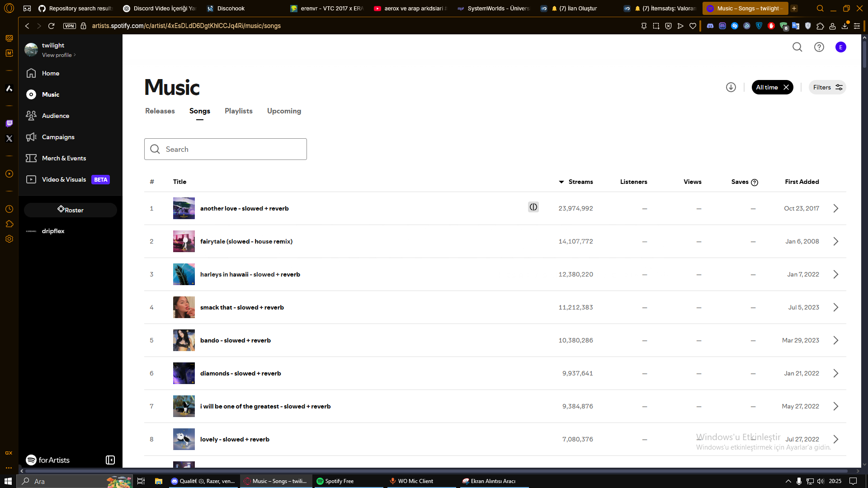Switch to the Discohook browser tab
Image resolution: width=868 pixels, height=488 pixels.
[x=231, y=8]
